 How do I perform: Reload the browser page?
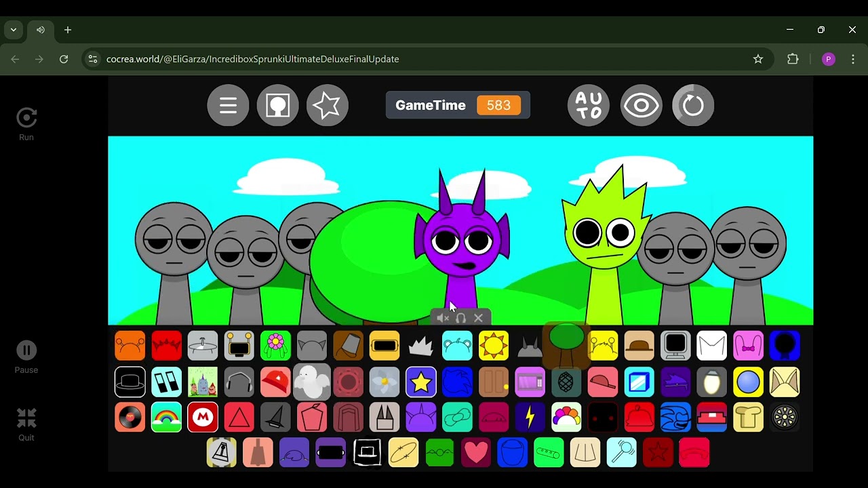(x=64, y=59)
